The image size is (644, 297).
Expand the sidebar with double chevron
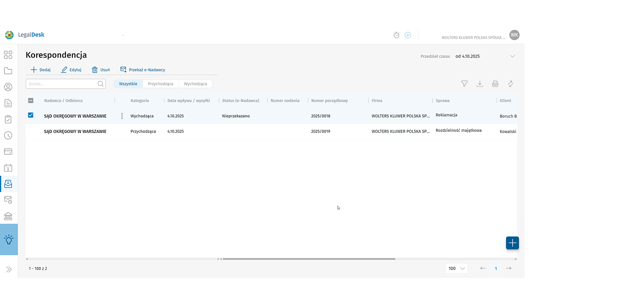coord(9,269)
